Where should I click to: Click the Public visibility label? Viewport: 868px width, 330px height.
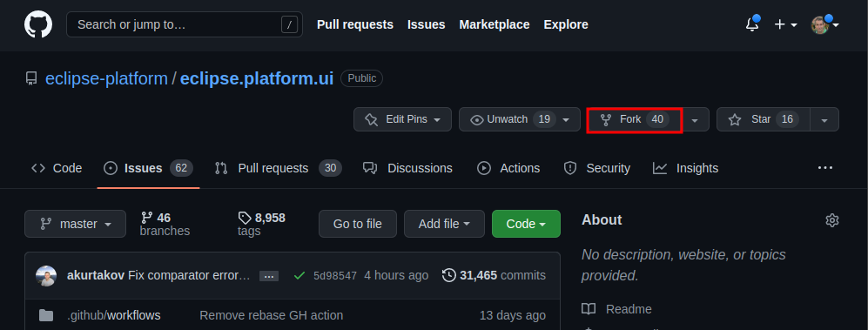point(361,78)
